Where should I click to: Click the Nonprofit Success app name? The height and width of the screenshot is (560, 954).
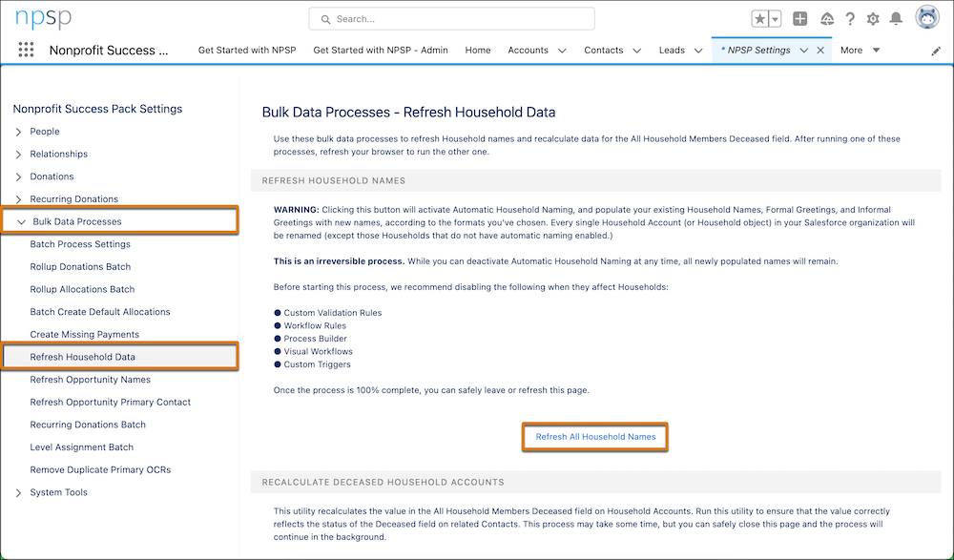tap(109, 51)
